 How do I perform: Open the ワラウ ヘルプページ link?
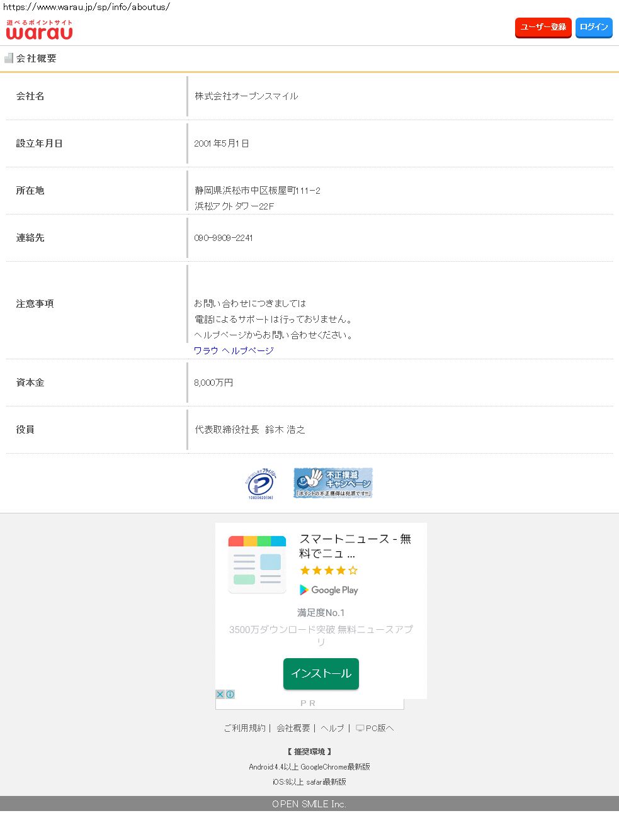click(234, 350)
